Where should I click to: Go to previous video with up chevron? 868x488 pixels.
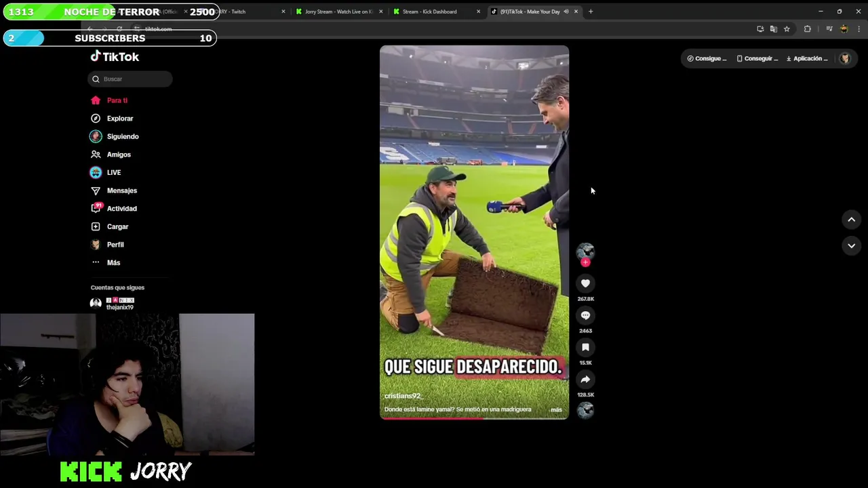click(852, 220)
